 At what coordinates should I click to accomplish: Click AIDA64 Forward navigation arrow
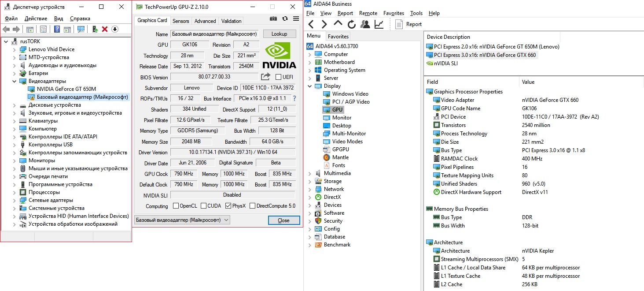coord(324,24)
